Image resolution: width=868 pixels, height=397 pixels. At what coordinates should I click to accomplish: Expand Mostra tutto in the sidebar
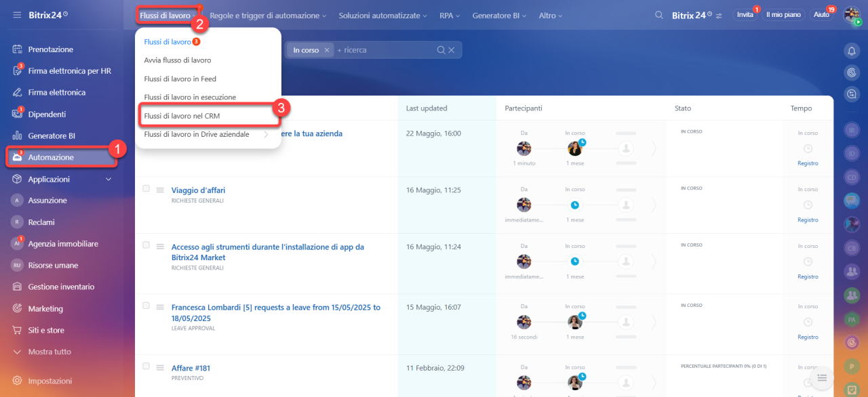50,352
